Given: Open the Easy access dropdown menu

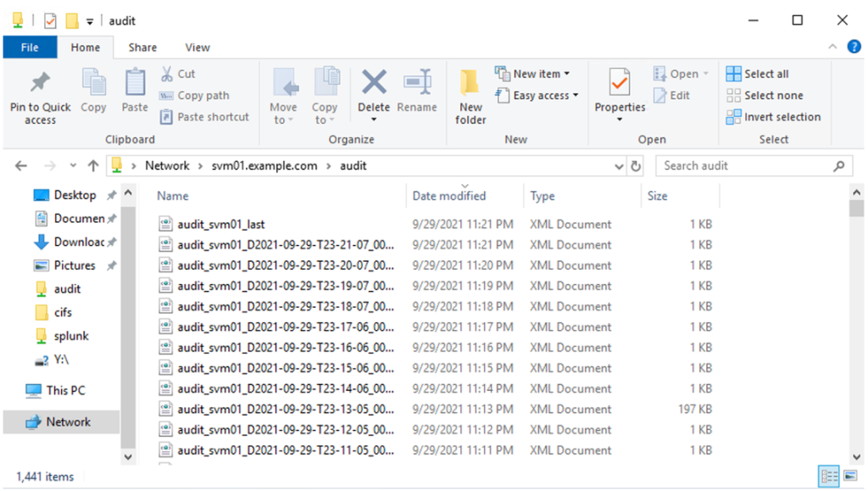Looking at the screenshot, I should point(537,95).
